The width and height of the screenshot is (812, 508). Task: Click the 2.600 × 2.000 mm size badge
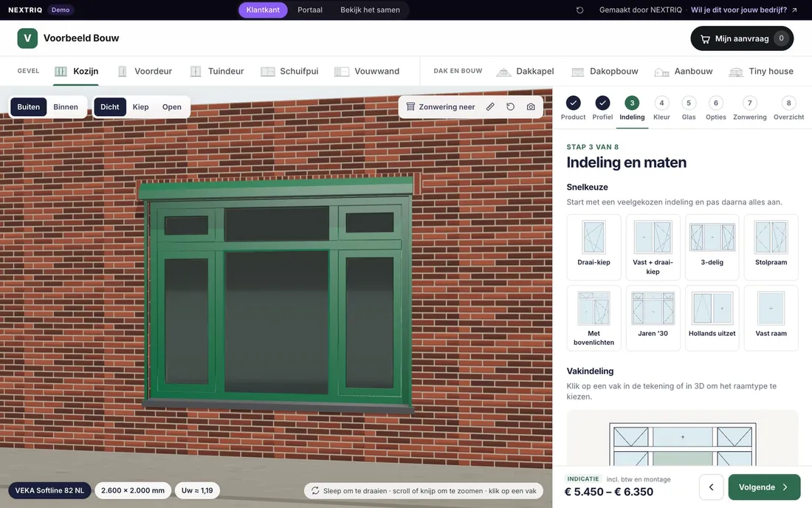click(133, 490)
